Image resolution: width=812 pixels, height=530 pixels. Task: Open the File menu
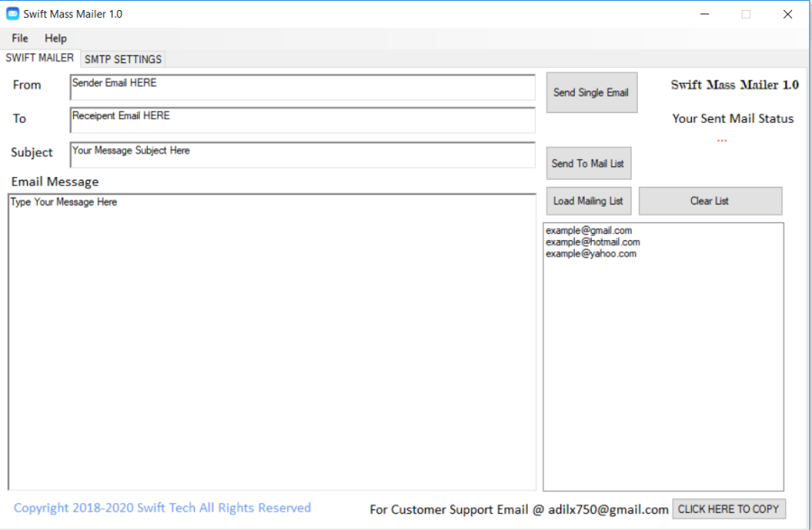pyautogui.click(x=20, y=38)
